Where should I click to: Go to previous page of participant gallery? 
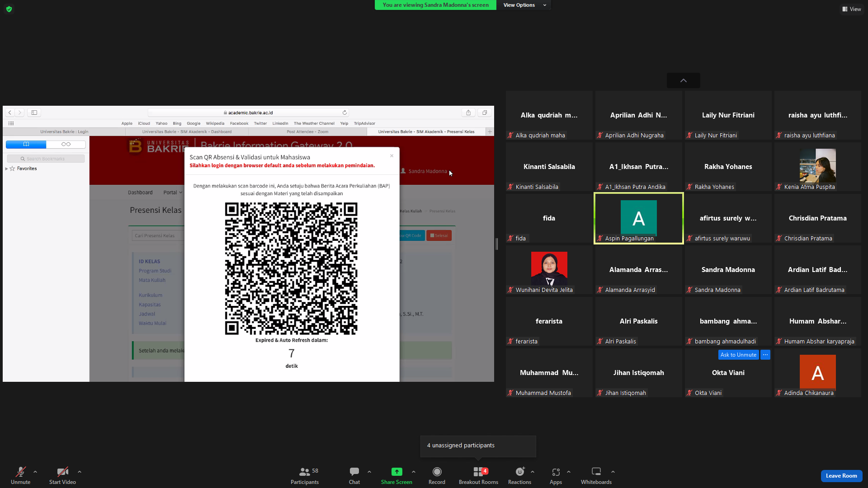coord(684,80)
